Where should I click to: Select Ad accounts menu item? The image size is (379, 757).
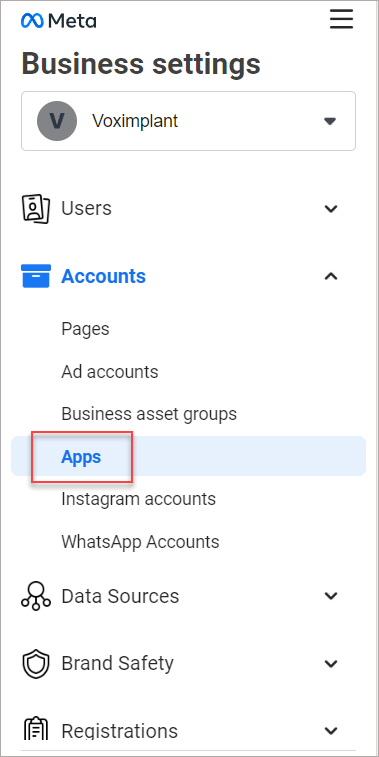click(x=110, y=372)
